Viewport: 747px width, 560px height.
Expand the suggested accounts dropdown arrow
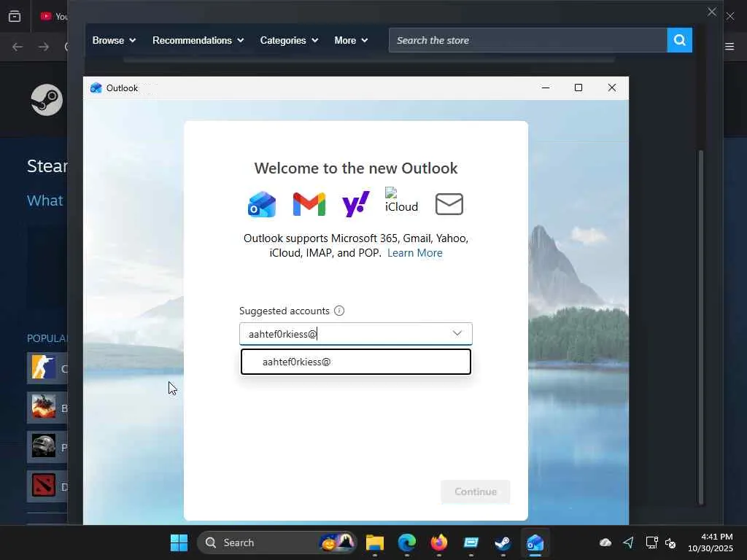[457, 333]
